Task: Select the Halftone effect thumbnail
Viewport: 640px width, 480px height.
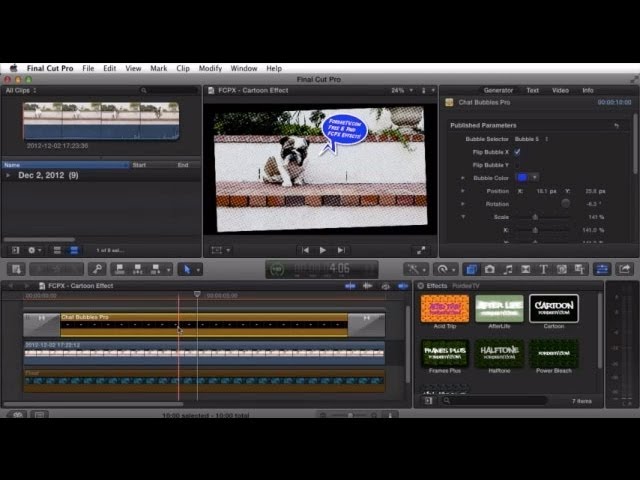Action: [x=499, y=353]
